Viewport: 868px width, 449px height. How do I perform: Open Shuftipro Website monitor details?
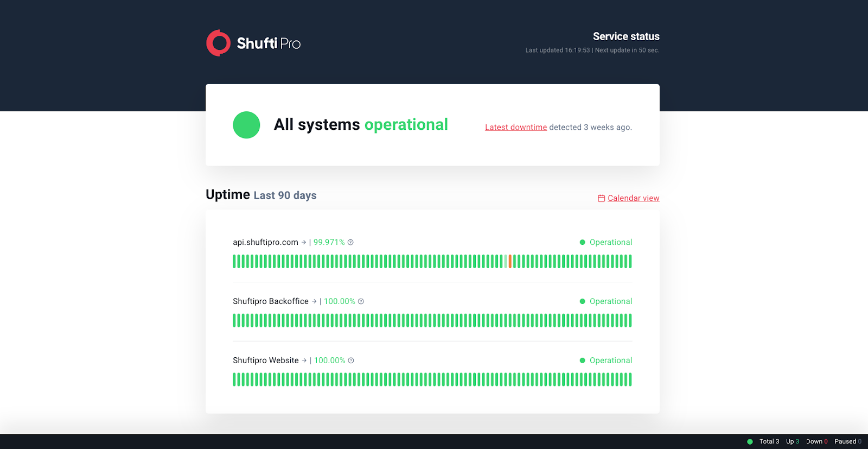click(x=266, y=361)
